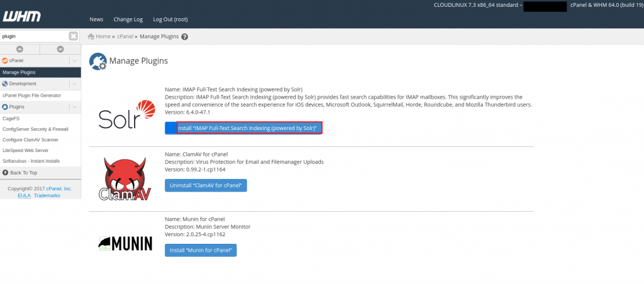Open the News menu item
Image resolution: width=644 pixels, height=284 pixels.
[96, 19]
